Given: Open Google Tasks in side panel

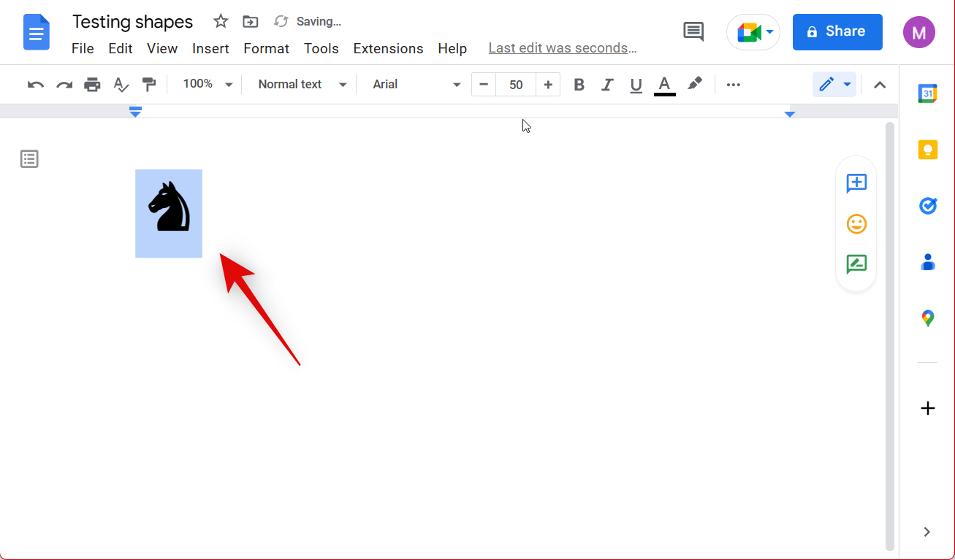Looking at the screenshot, I should coord(927,206).
